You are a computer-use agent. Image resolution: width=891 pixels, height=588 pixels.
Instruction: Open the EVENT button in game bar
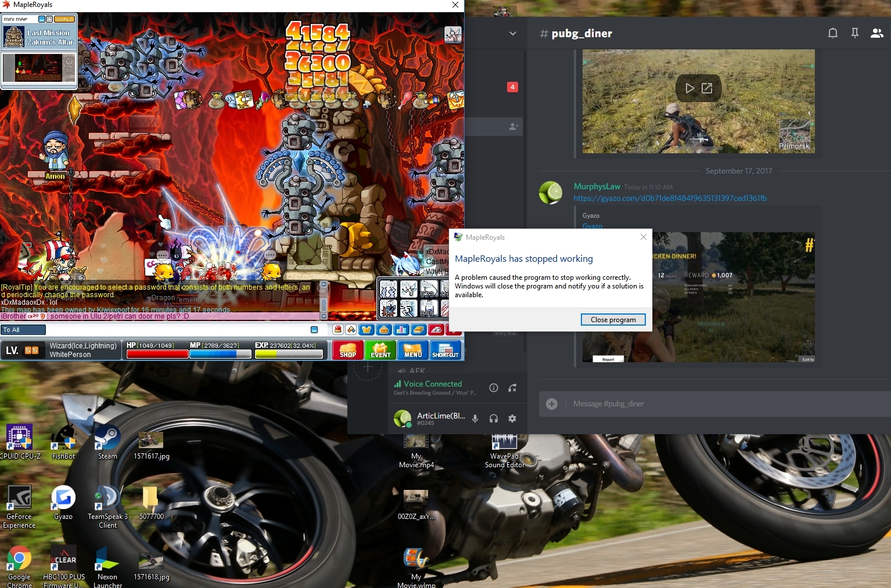click(380, 350)
